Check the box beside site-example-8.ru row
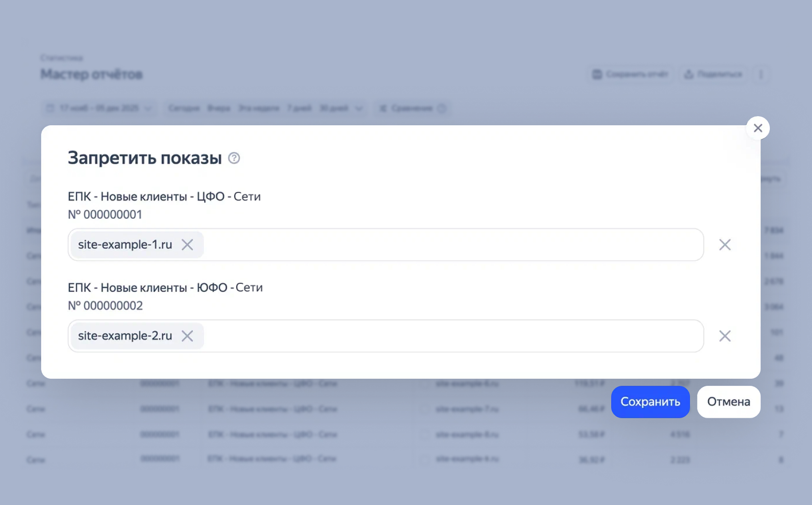Viewport: 812px width, 505px height. (x=425, y=434)
